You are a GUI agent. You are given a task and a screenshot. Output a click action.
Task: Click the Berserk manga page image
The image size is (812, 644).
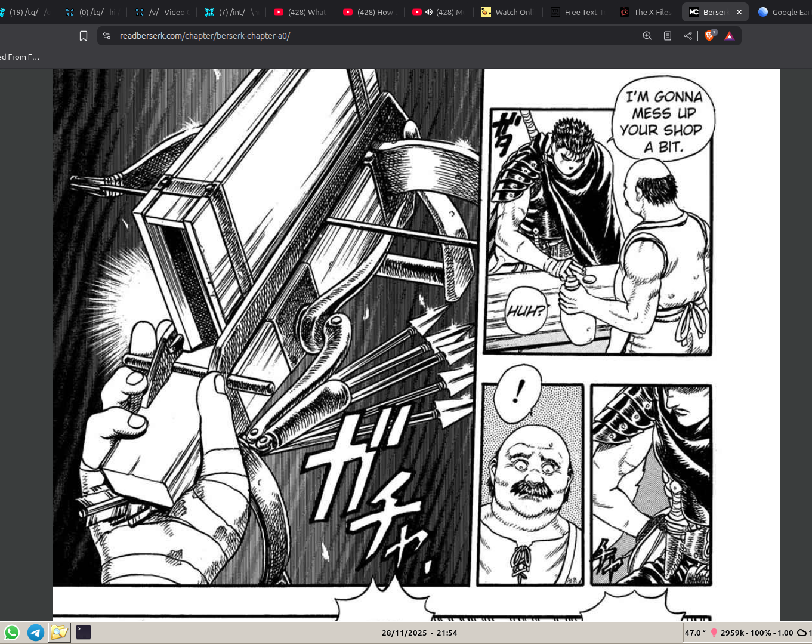(x=416, y=344)
